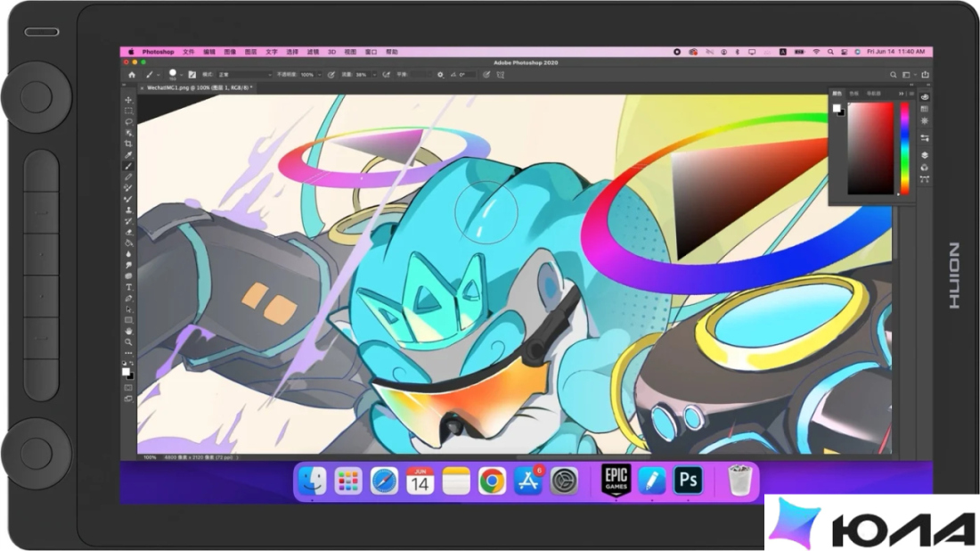Toggle pressure for size button
This screenshot has height=551, width=980.
click(x=486, y=74)
